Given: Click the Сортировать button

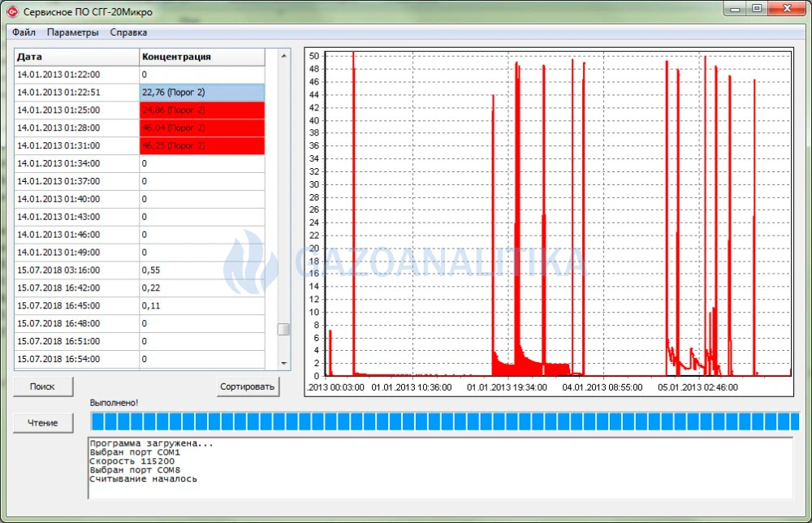Looking at the screenshot, I should tap(247, 387).
